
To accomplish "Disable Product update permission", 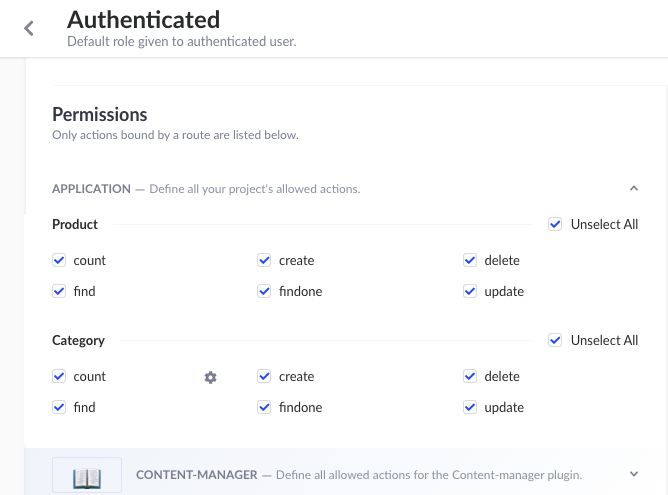I will (470, 292).
